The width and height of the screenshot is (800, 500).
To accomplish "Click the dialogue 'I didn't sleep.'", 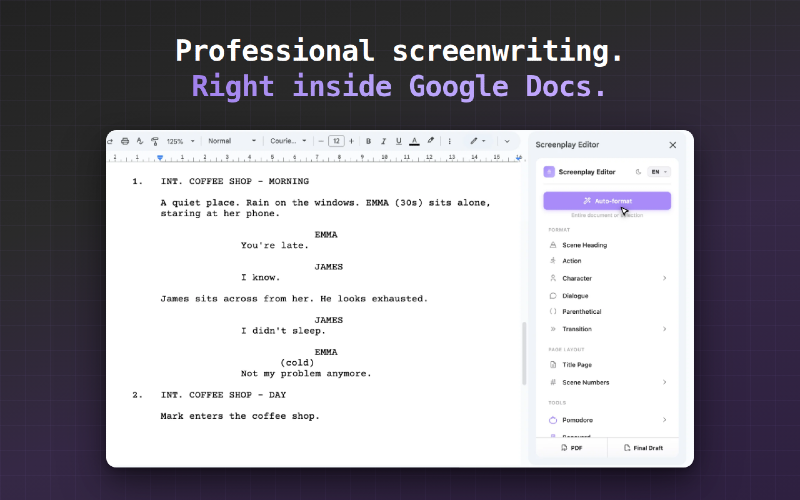I will coord(283,331).
